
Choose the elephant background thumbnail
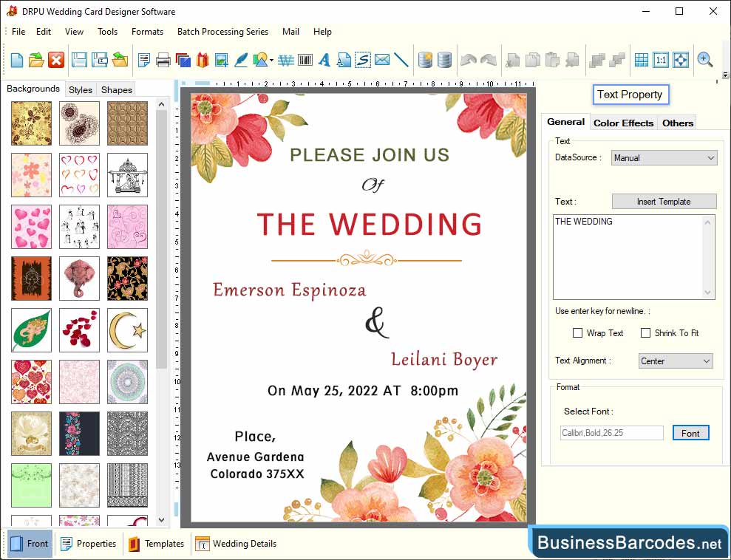click(x=79, y=278)
